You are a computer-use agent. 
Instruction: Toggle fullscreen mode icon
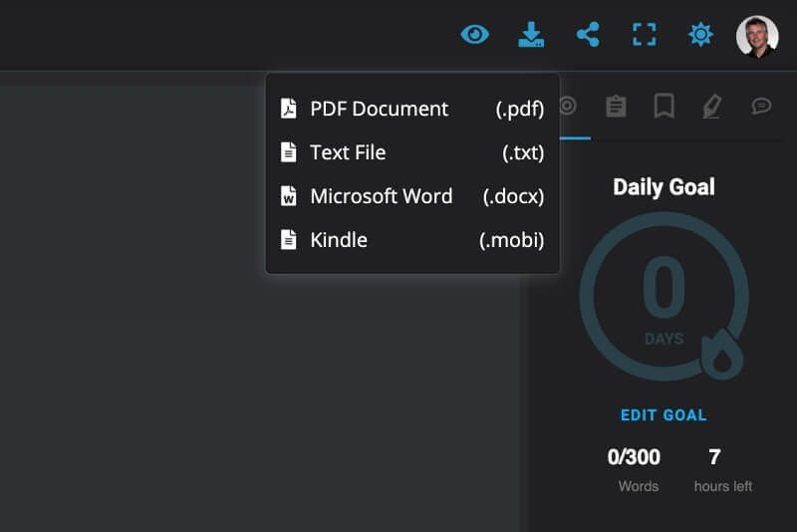(644, 35)
